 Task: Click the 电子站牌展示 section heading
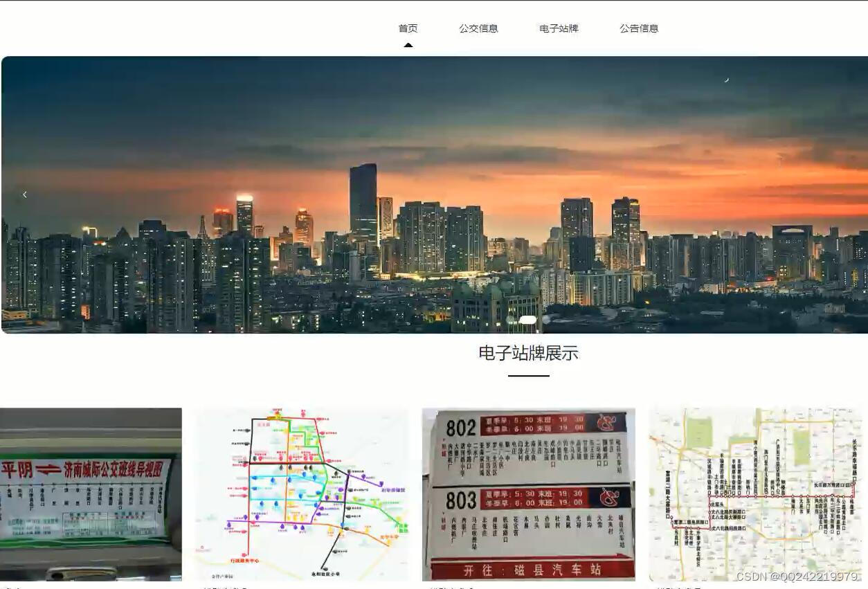pyautogui.click(x=528, y=354)
